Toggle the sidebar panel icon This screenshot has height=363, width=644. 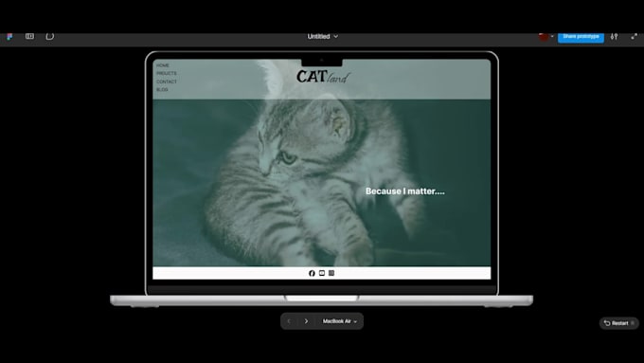pos(29,36)
